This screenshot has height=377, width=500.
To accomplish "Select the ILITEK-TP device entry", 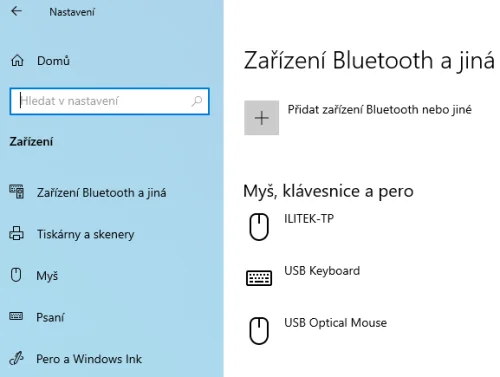I will pos(309,219).
